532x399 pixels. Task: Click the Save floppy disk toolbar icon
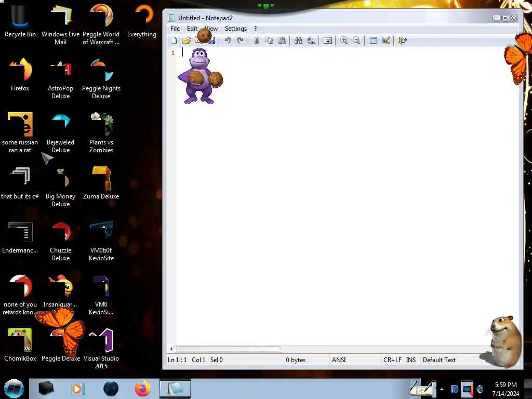click(x=211, y=41)
